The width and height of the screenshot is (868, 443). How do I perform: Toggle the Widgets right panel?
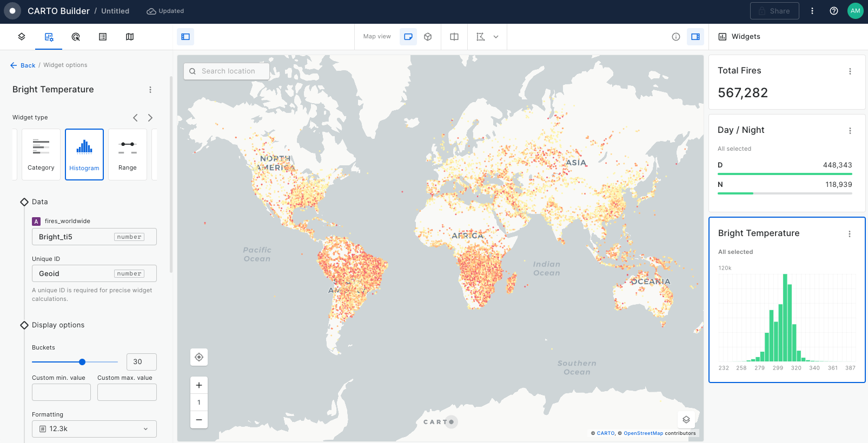click(x=695, y=37)
